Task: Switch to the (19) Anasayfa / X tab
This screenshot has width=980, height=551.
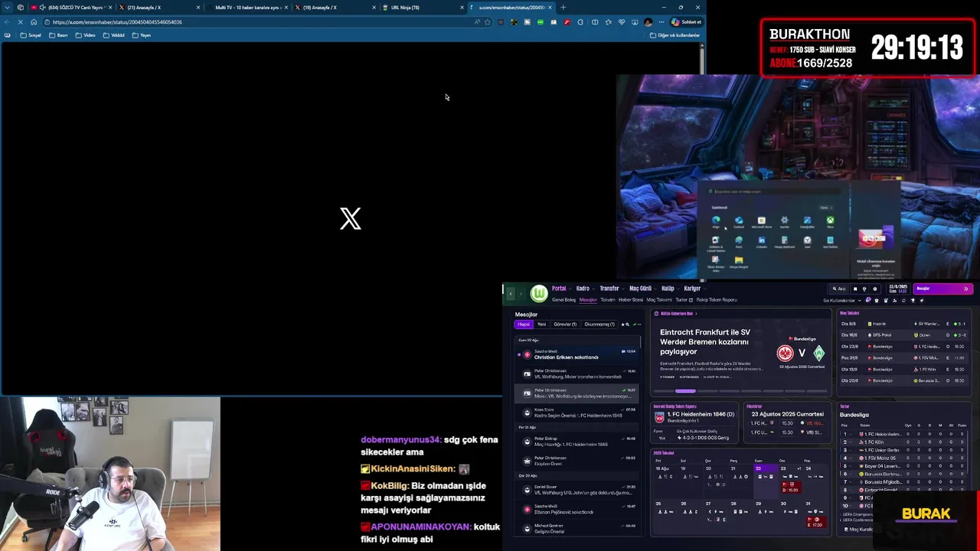Action: click(335, 8)
